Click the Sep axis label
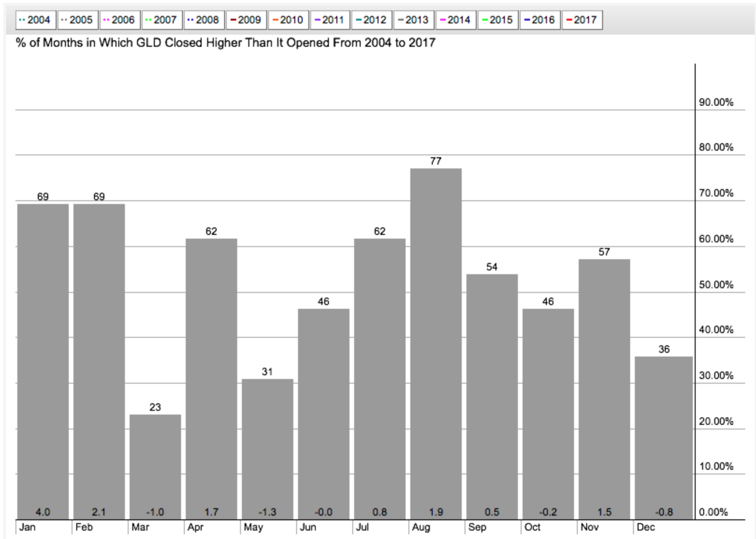 click(x=477, y=528)
